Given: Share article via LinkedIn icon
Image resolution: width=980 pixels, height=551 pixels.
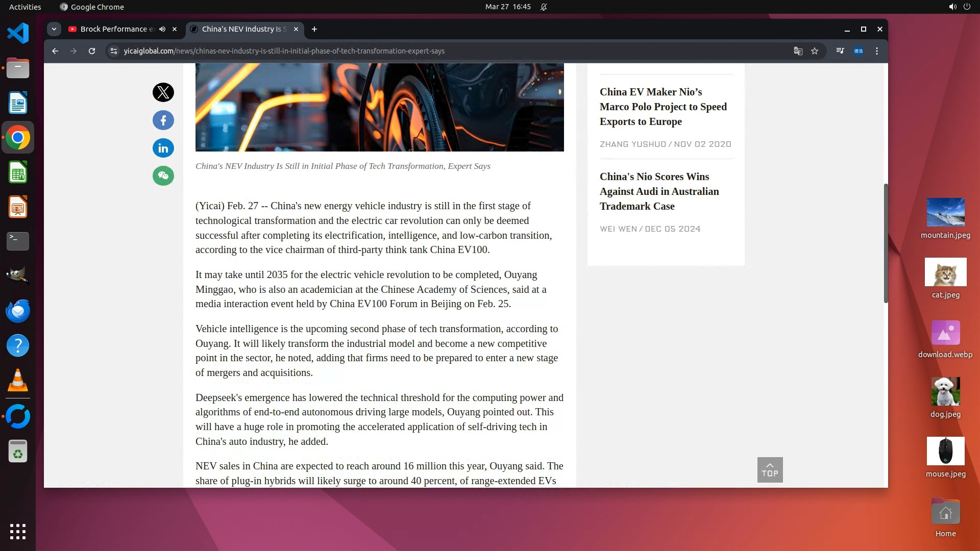Looking at the screenshot, I should [163, 148].
